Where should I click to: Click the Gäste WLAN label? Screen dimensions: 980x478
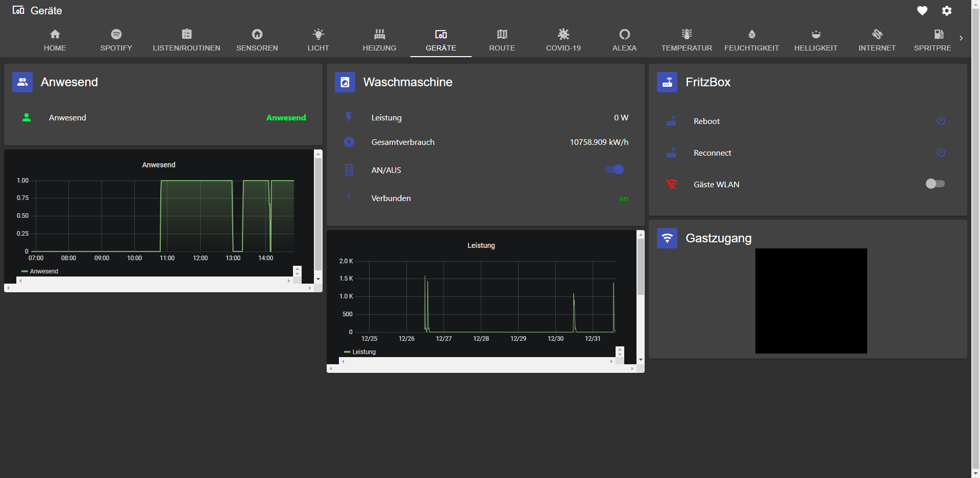coord(717,184)
